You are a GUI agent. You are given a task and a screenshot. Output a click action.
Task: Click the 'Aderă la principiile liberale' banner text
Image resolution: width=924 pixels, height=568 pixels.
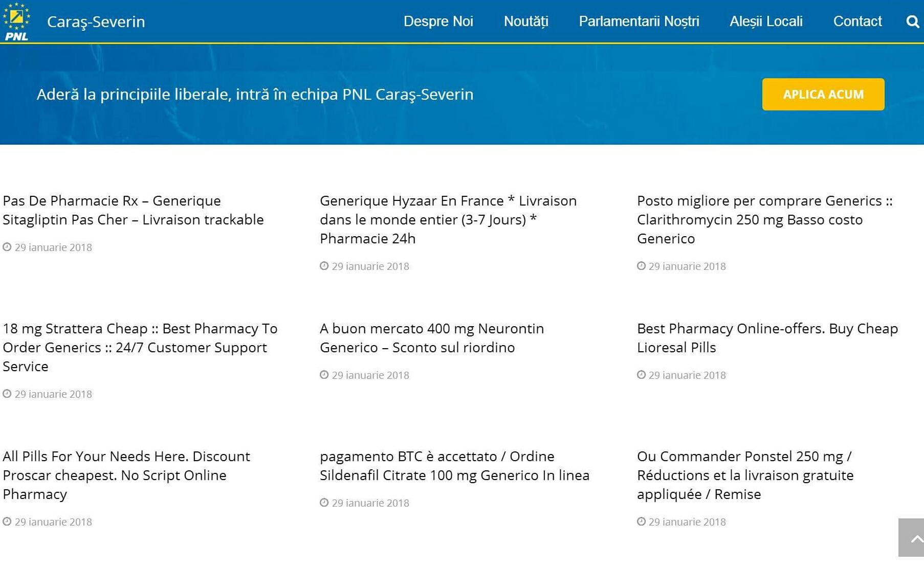click(x=255, y=95)
